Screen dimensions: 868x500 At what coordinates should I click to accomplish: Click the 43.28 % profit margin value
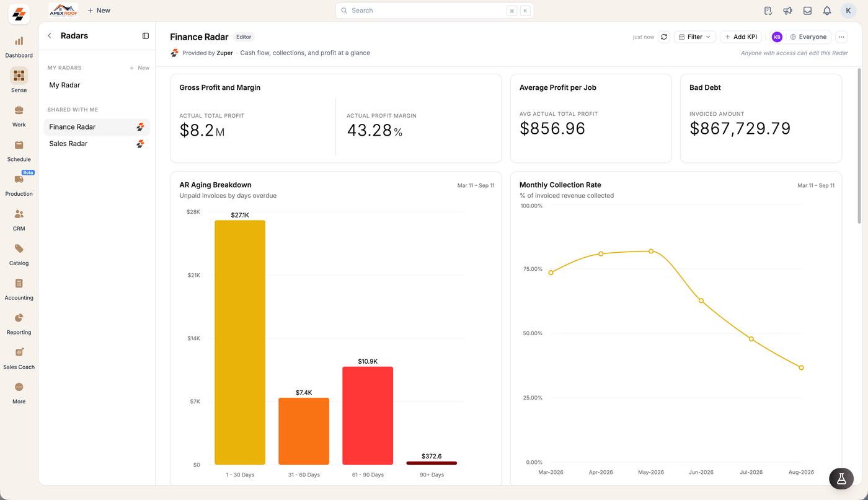click(x=374, y=130)
